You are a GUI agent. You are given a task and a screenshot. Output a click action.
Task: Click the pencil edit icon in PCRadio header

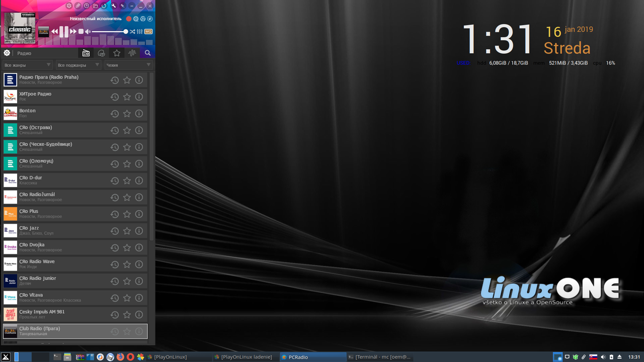tap(78, 6)
